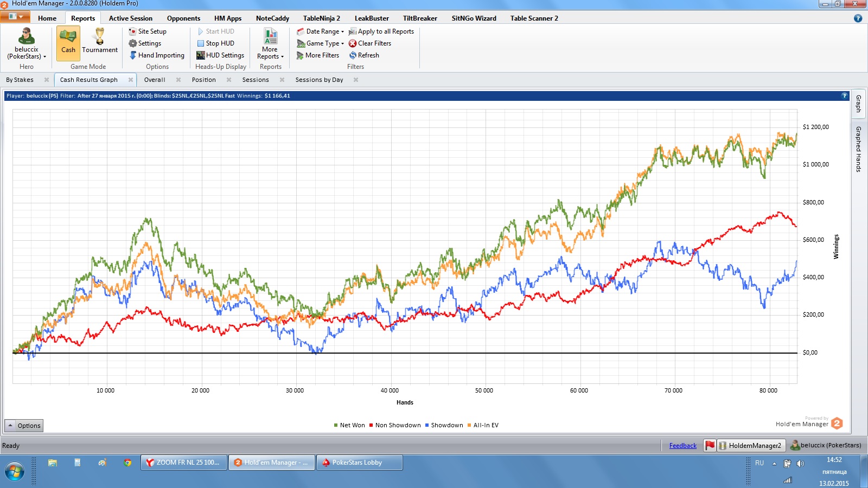Open the volume speaker tray icon
Screen dimensions: 868x488
pyautogui.click(x=800, y=464)
